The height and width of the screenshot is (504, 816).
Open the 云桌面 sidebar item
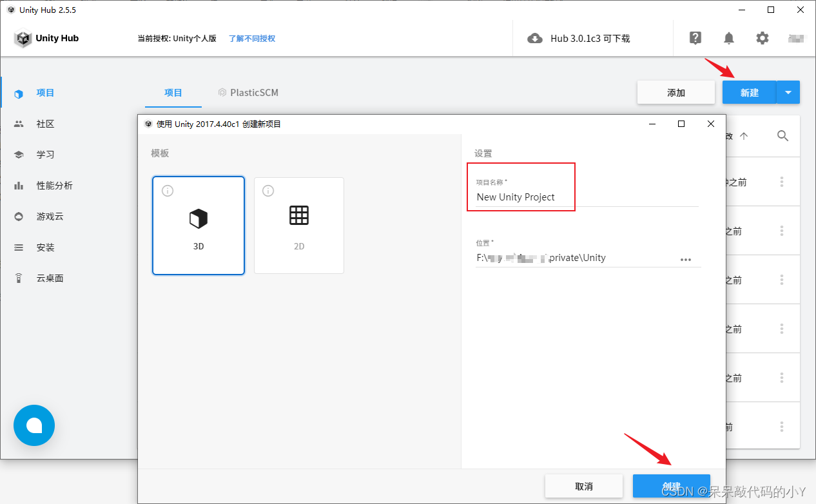(x=45, y=278)
